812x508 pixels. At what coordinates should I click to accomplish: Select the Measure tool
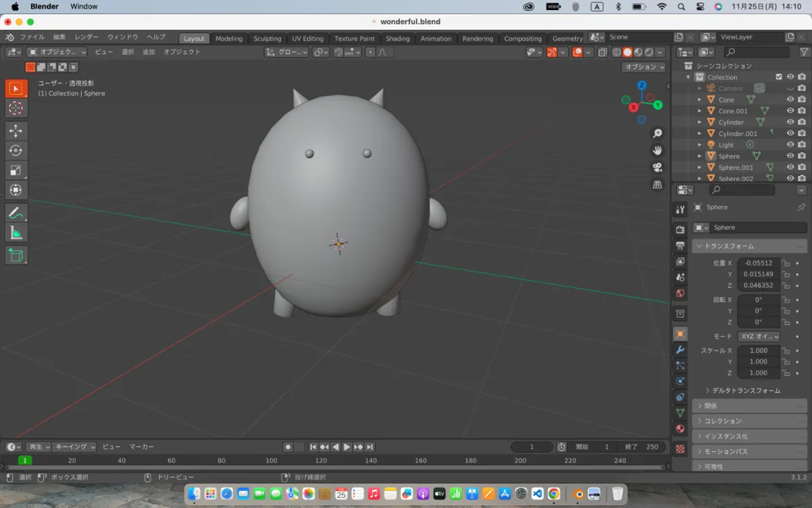click(x=16, y=233)
